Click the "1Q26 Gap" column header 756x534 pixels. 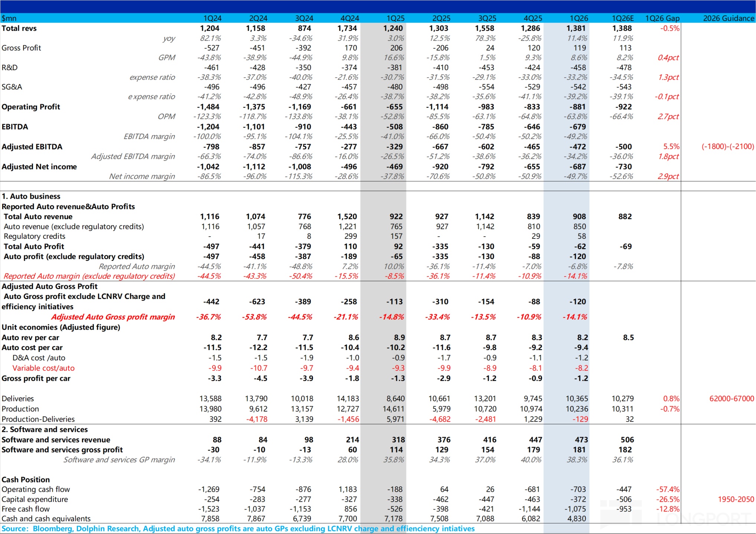662,18
